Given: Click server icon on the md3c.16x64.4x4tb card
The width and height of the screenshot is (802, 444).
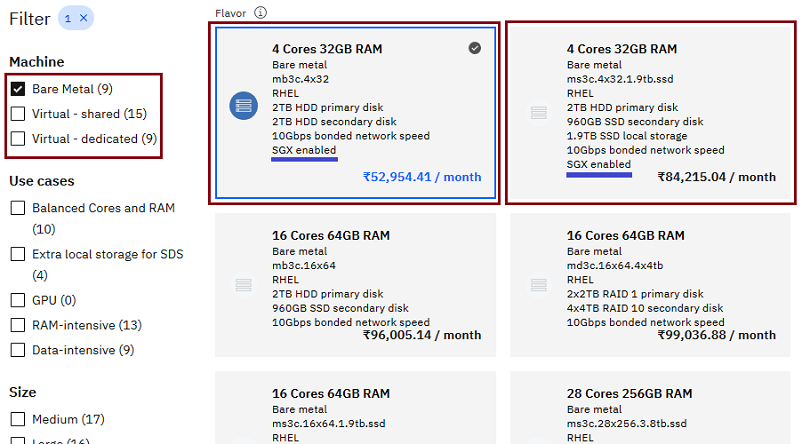Looking at the screenshot, I should 539,285.
